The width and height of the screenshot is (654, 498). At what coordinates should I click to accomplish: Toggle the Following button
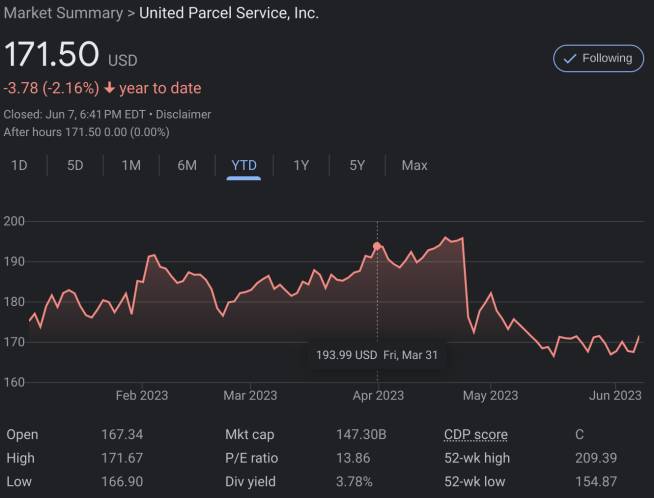tap(598, 58)
